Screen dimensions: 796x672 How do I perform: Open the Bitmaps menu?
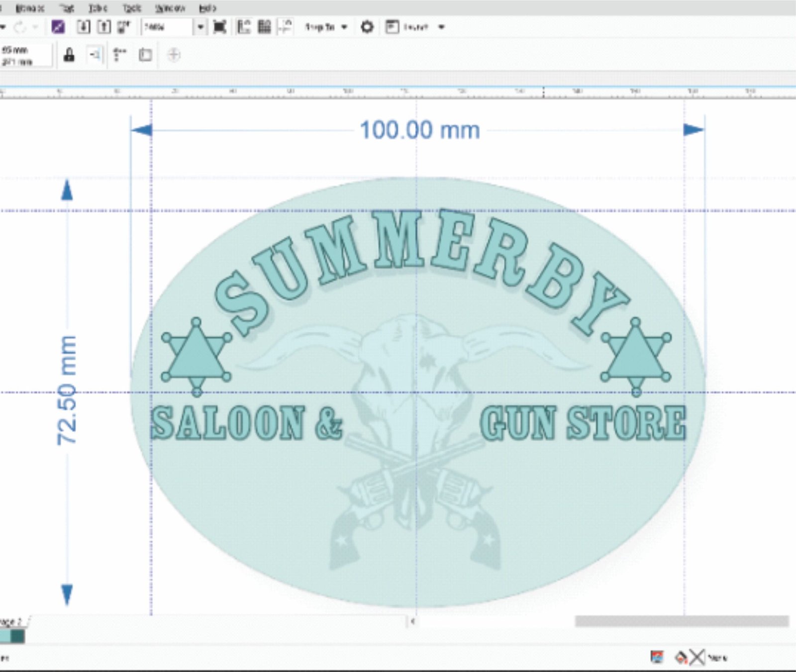30,8
